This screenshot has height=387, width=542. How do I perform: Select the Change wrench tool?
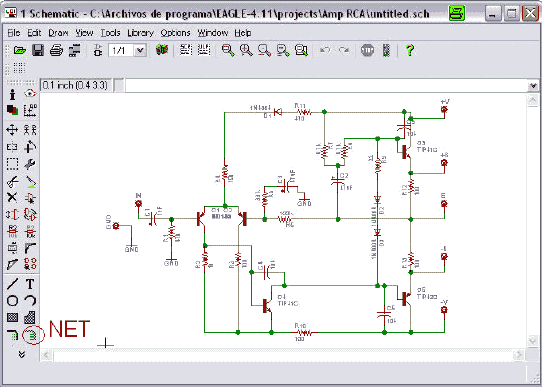point(30,164)
